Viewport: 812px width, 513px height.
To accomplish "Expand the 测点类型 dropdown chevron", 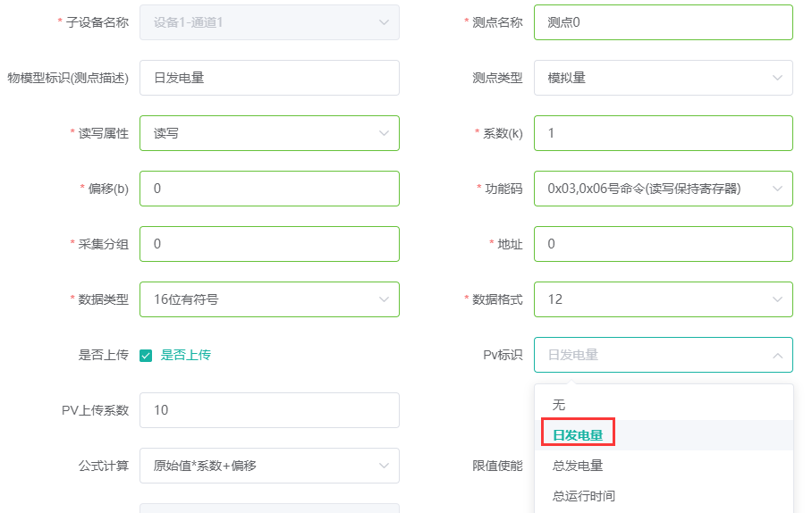I will pyautogui.click(x=777, y=78).
